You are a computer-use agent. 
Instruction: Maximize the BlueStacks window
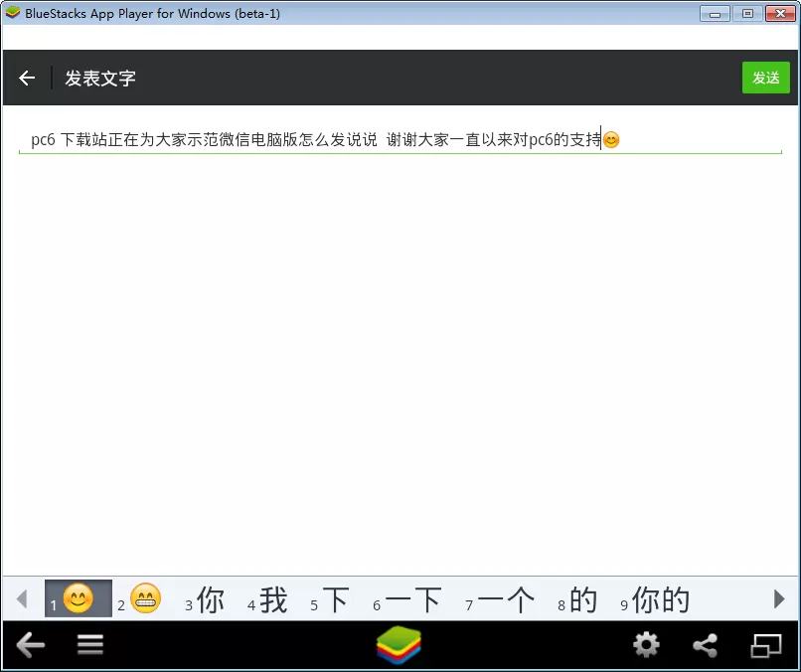pyautogui.click(x=747, y=13)
